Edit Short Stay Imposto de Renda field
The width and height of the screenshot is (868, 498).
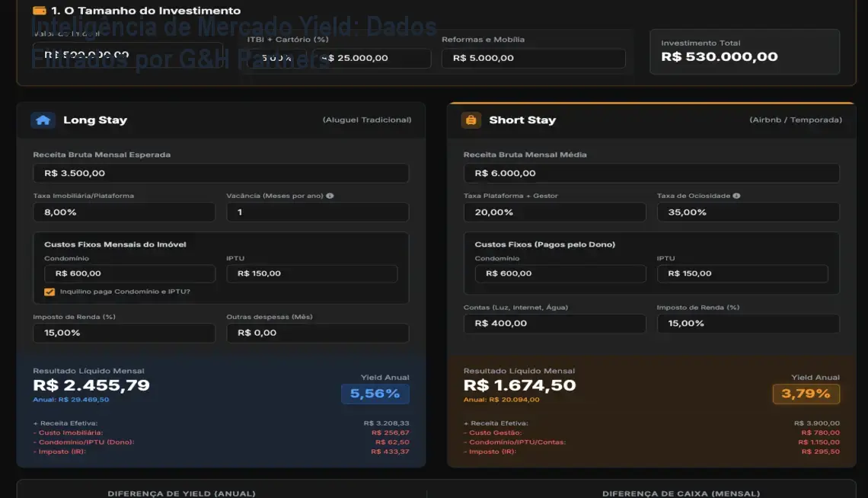tap(748, 323)
